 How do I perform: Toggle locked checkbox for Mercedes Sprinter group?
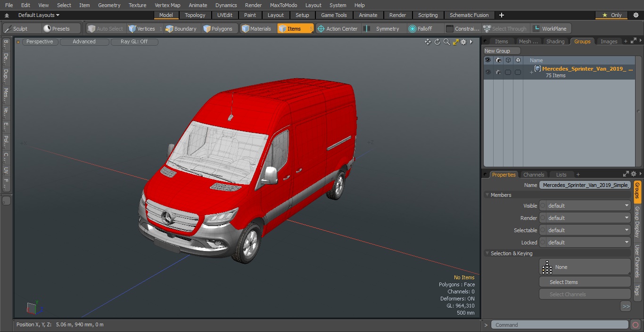coord(518,72)
